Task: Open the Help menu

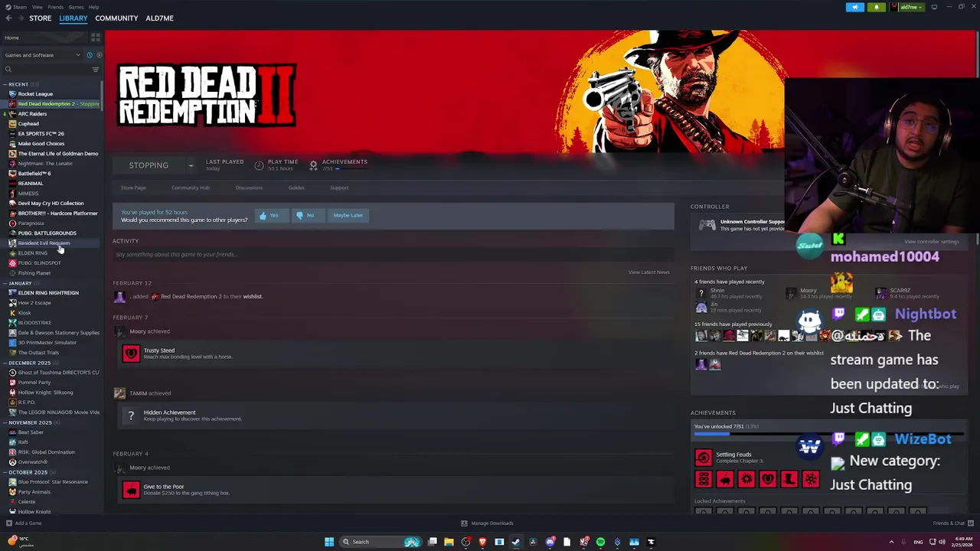Action: pyautogui.click(x=93, y=7)
